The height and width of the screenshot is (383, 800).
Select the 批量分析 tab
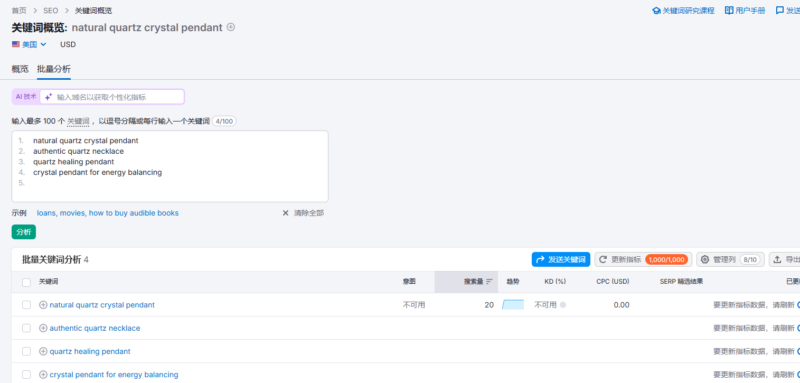[x=54, y=69]
